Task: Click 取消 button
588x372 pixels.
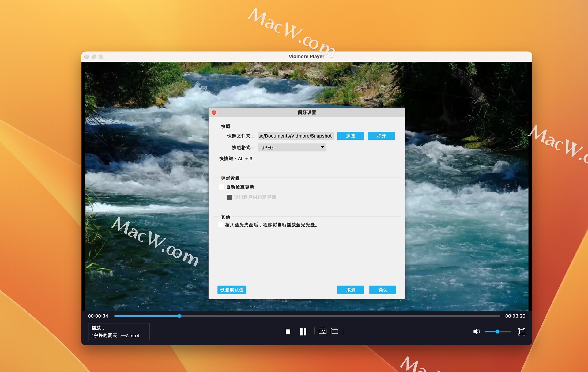Action: (351, 290)
